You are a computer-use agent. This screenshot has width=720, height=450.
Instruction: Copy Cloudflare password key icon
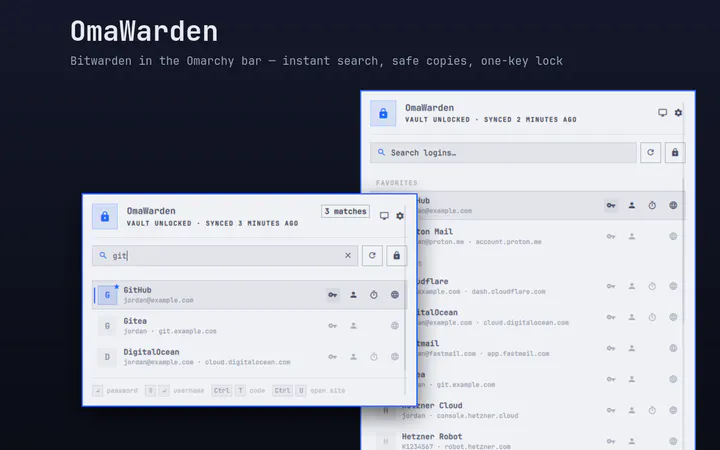tap(611, 286)
